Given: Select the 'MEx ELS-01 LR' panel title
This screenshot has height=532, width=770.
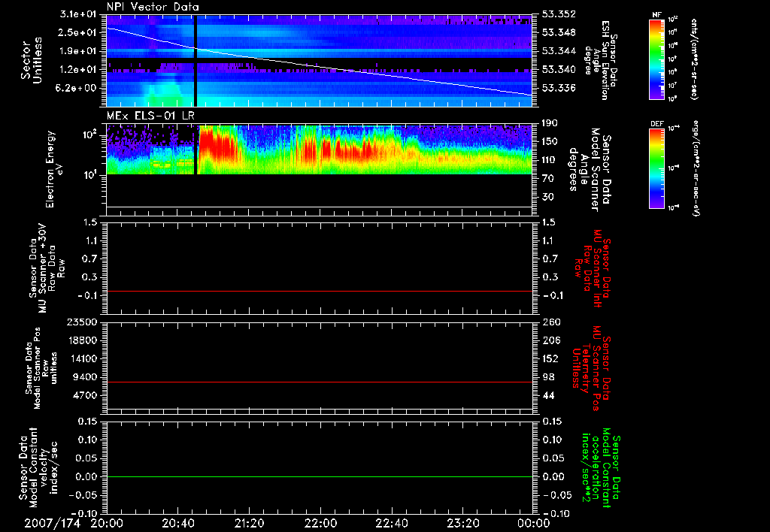Looking at the screenshot, I should pos(150,116).
